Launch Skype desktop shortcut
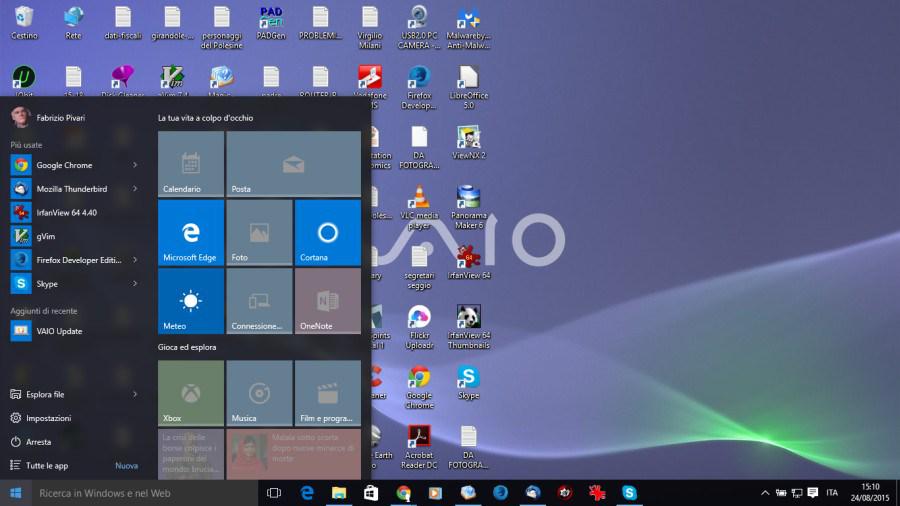The width and height of the screenshot is (900, 506). pyautogui.click(x=468, y=382)
